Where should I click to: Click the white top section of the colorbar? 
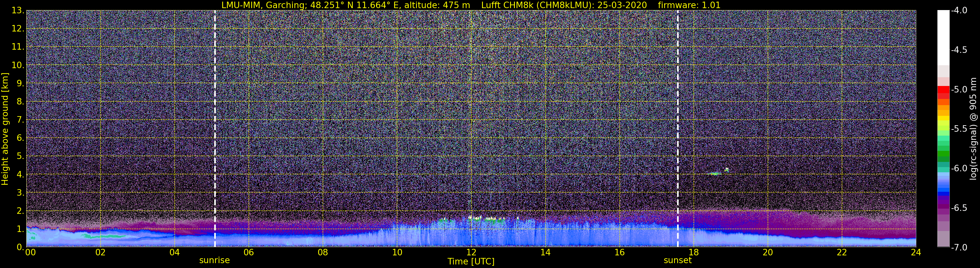click(943, 38)
